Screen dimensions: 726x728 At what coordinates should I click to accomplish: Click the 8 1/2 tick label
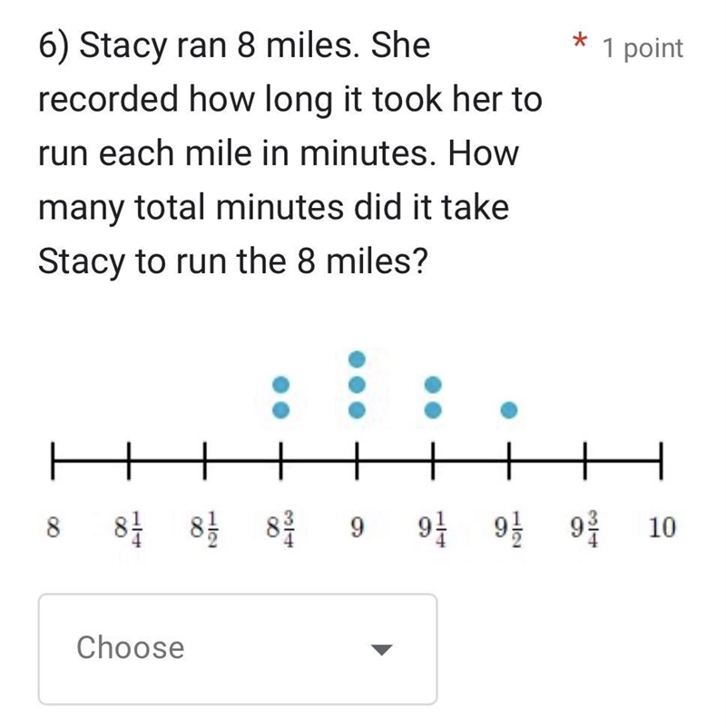point(205,529)
